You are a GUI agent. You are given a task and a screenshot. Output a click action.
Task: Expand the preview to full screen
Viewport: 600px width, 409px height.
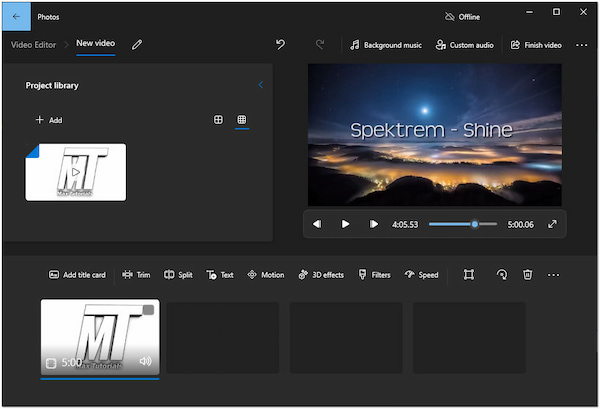tap(552, 224)
